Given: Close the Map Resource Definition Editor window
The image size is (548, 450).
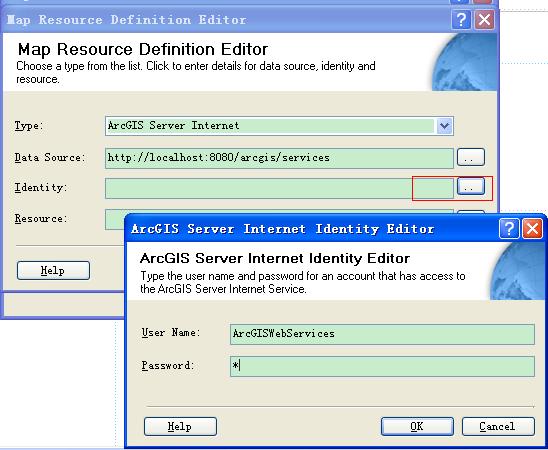Looking at the screenshot, I should coord(484,20).
